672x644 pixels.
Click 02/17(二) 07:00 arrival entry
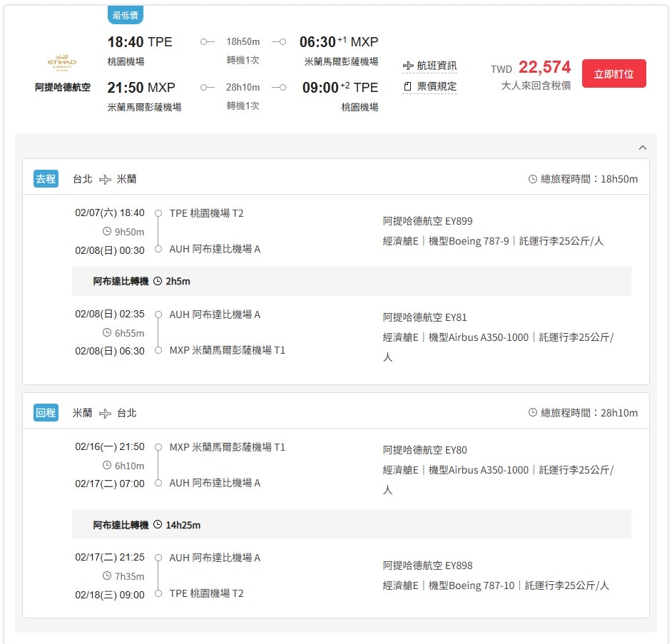tap(110, 484)
